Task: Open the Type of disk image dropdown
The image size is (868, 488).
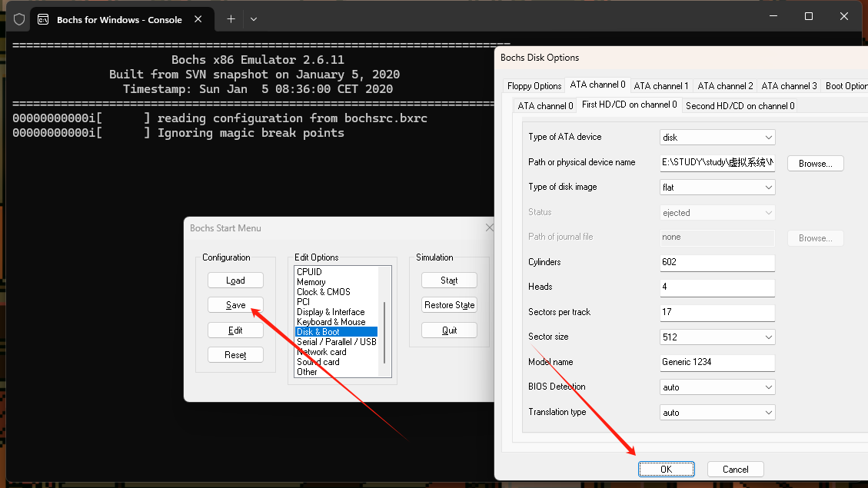Action: (x=717, y=187)
